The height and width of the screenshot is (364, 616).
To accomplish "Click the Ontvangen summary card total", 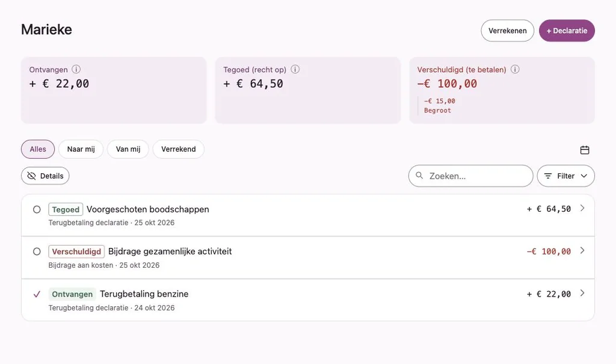I will [x=60, y=84].
